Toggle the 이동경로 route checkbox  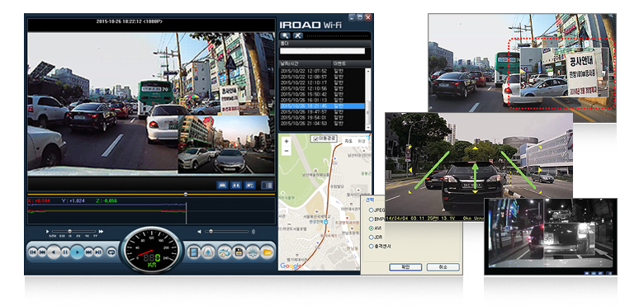click(315, 139)
